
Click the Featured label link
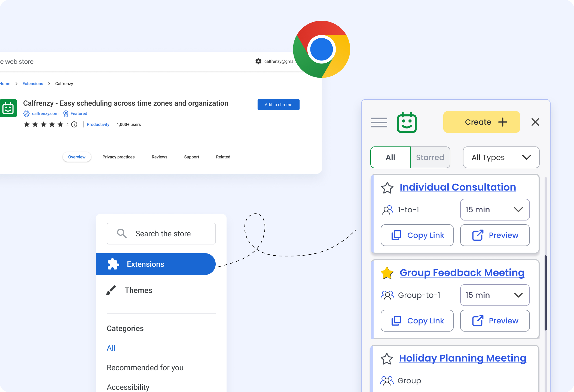(x=79, y=114)
